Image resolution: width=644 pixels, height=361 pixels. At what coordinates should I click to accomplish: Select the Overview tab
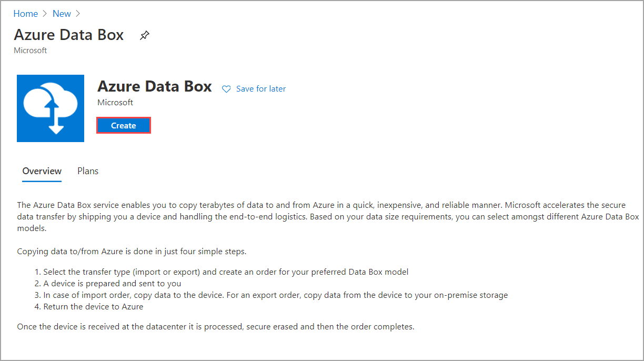(42, 171)
